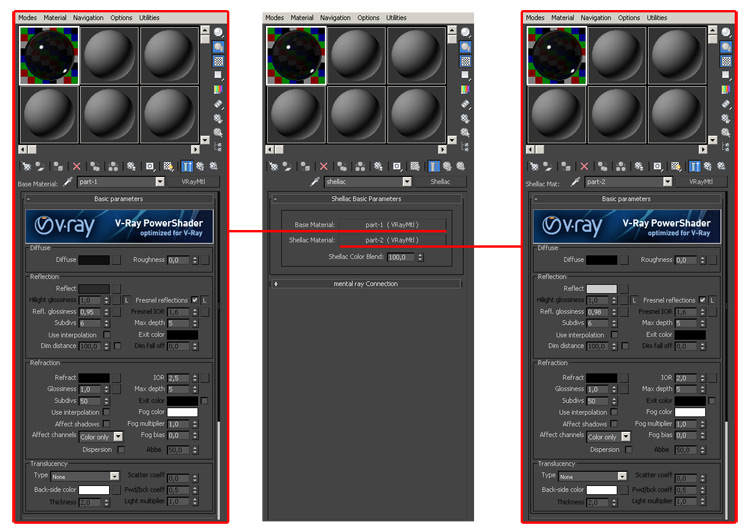Click highlighted Show End Result icon, middle panel
The height and width of the screenshot is (532, 750).
433,166
